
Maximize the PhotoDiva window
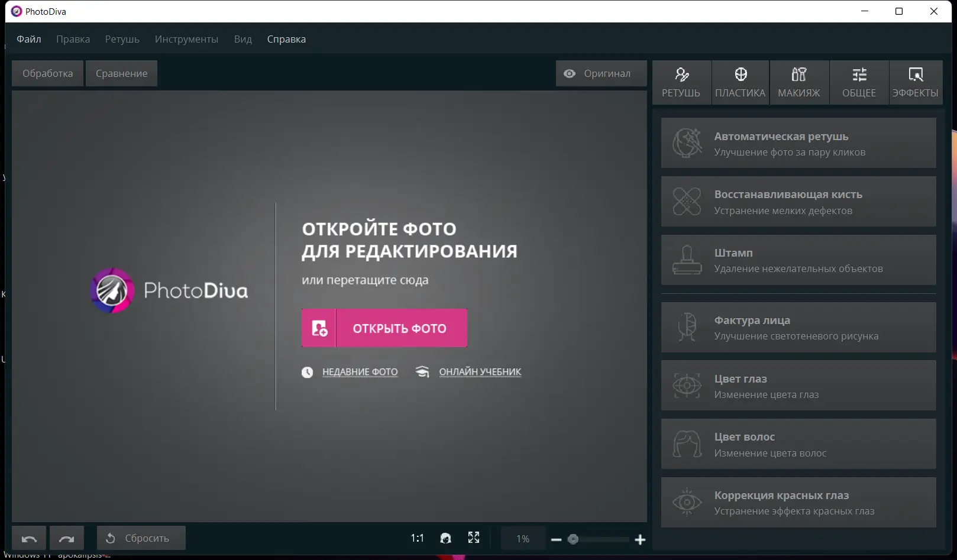(899, 11)
